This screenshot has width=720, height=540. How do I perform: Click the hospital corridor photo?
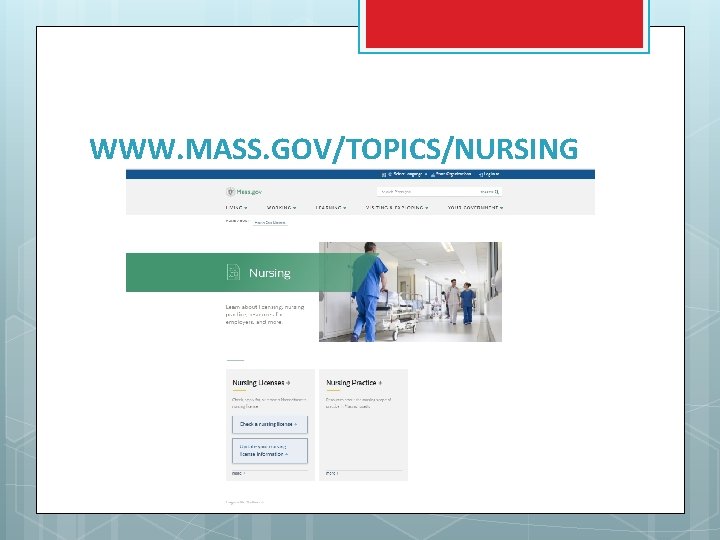coord(410,292)
